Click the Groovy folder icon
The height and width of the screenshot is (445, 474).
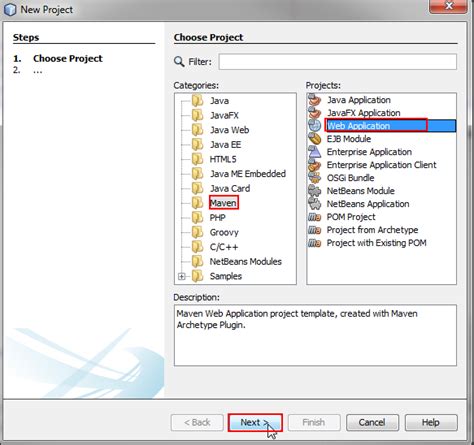click(198, 232)
